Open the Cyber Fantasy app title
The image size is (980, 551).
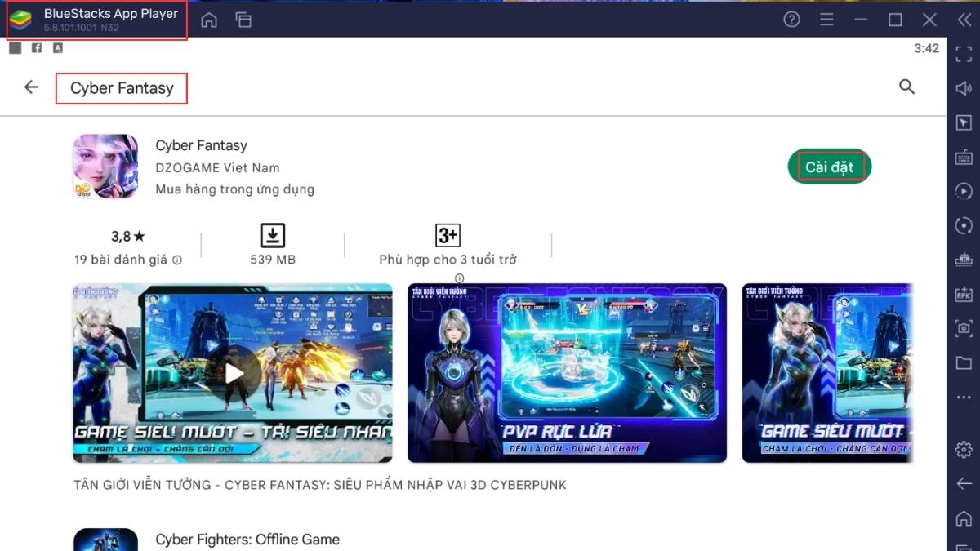point(201,145)
